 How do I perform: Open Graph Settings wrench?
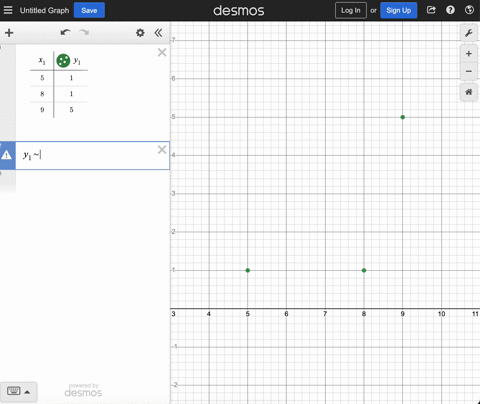[469, 33]
